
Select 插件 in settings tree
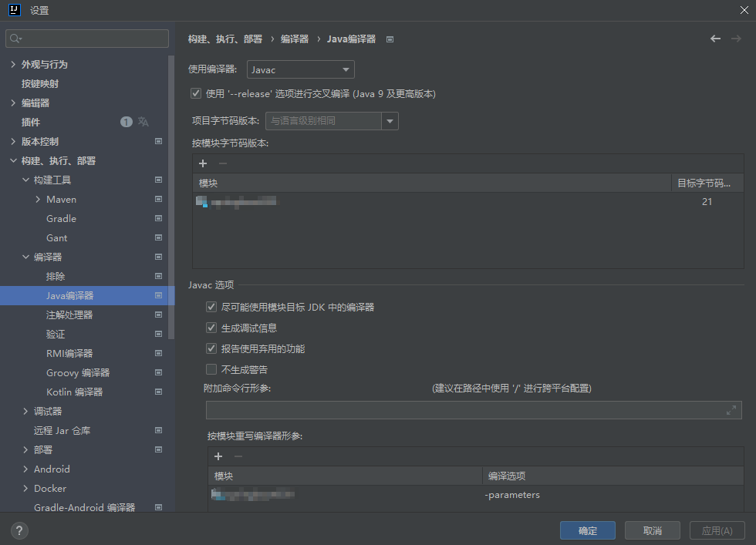pos(30,122)
